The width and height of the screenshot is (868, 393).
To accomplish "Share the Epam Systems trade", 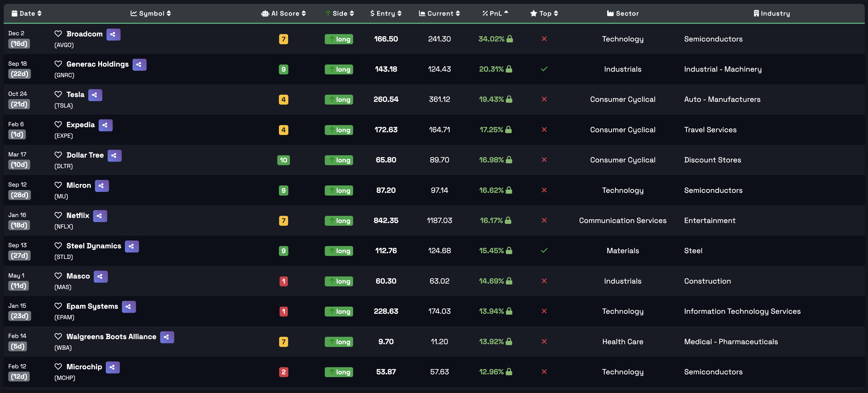I will pos(129,307).
